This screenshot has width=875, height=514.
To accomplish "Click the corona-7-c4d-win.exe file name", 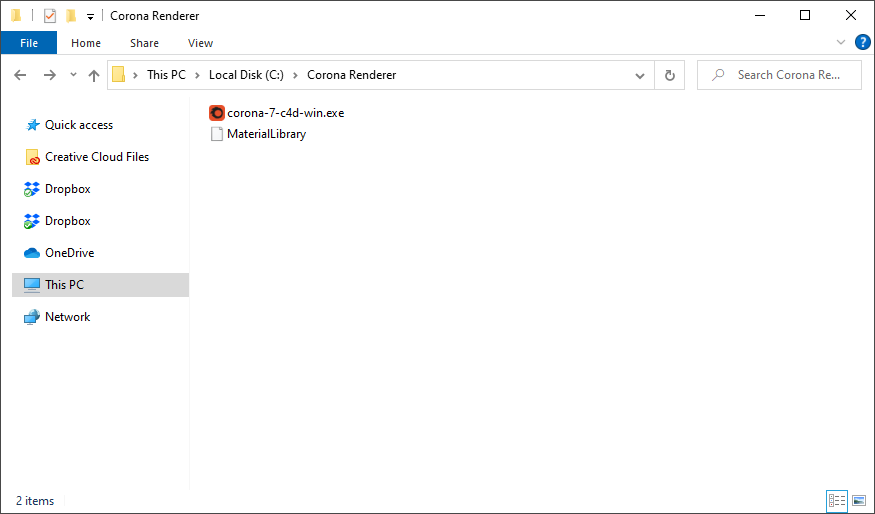I will click(x=285, y=113).
